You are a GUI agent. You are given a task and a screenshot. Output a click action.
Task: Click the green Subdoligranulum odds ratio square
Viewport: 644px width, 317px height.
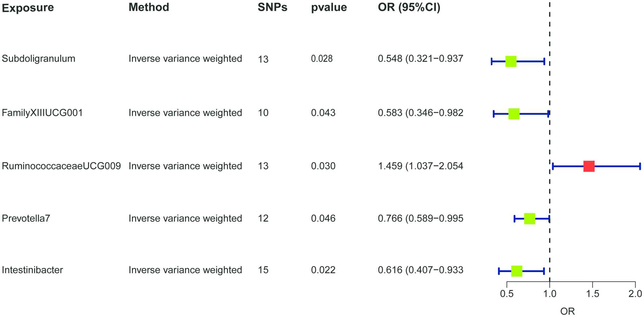[x=511, y=61]
